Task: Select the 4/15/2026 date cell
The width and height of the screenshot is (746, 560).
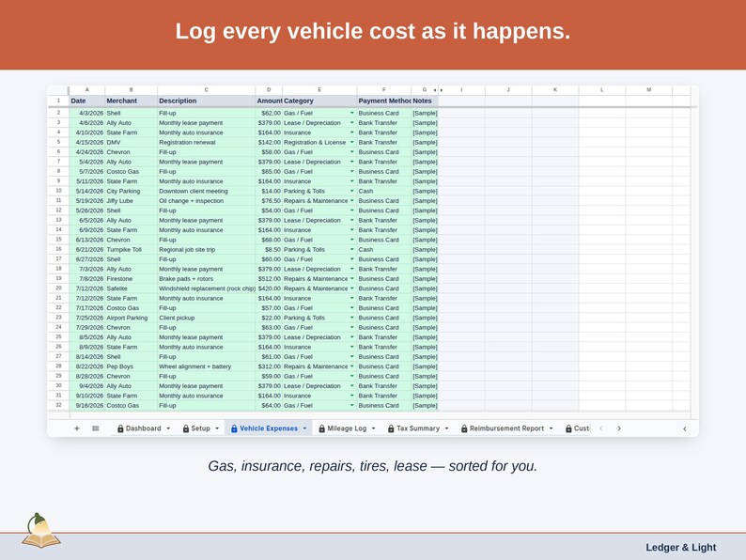Action: coord(87,142)
